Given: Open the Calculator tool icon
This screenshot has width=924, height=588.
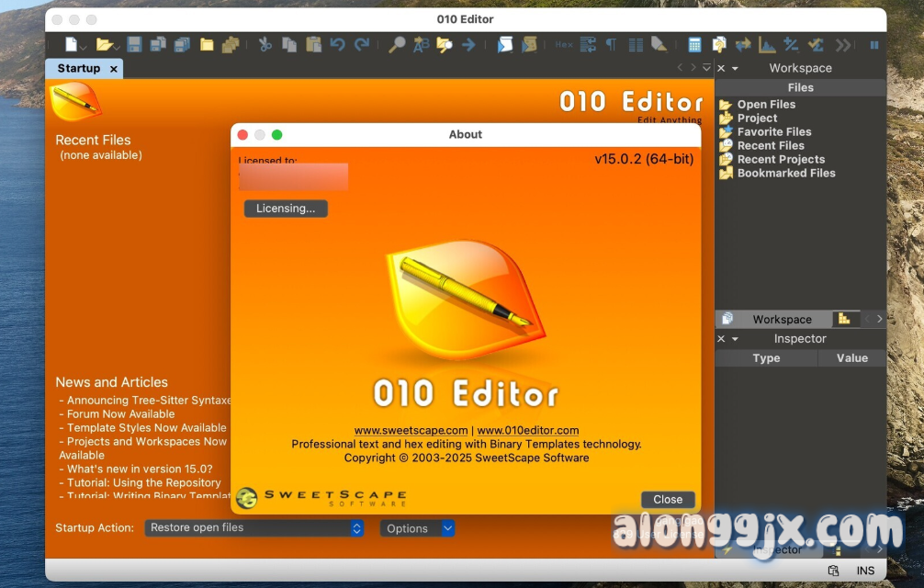Looking at the screenshot, I should 694,44.
